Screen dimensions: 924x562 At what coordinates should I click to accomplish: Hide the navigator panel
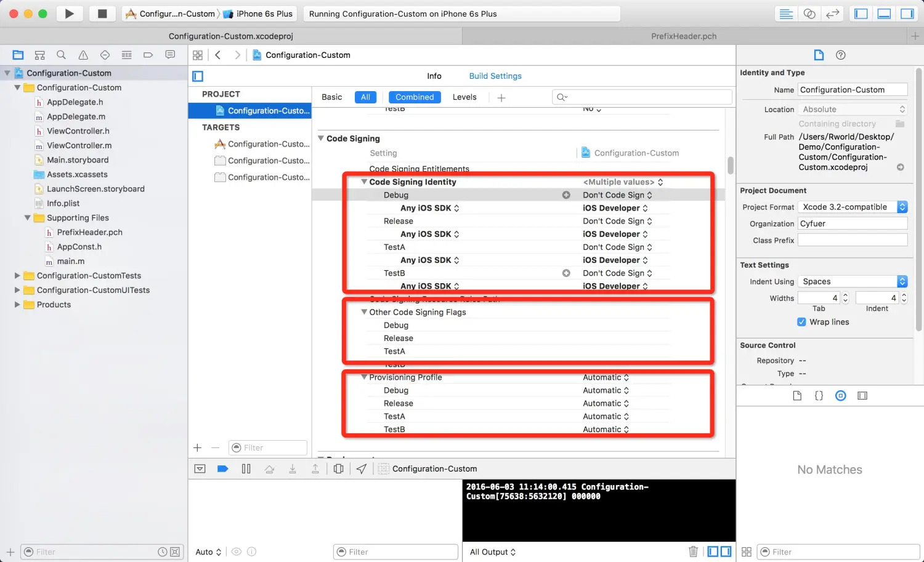[861, 14]
